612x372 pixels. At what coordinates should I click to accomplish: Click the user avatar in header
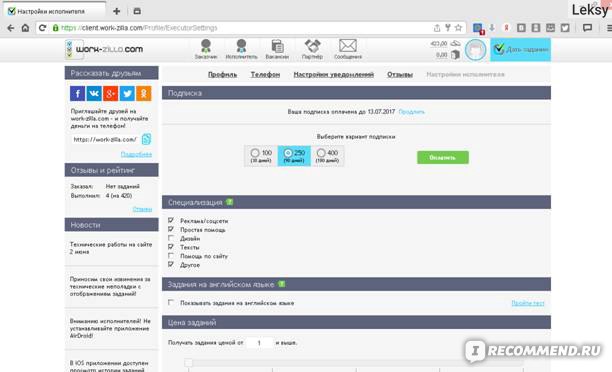tap(475, 50)
